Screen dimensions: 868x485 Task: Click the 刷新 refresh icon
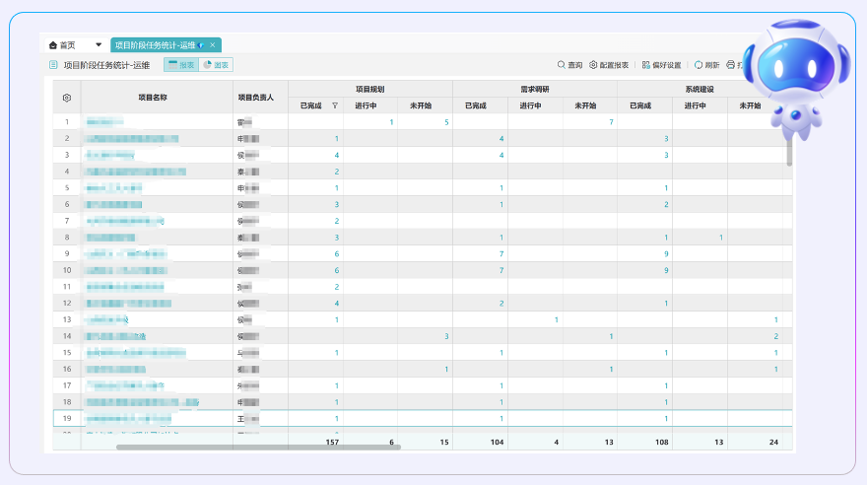click(x=699, y=65)
